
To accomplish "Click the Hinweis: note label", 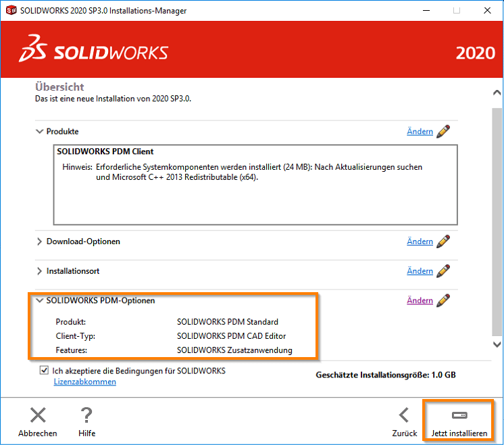I will (x=78, y=167).
